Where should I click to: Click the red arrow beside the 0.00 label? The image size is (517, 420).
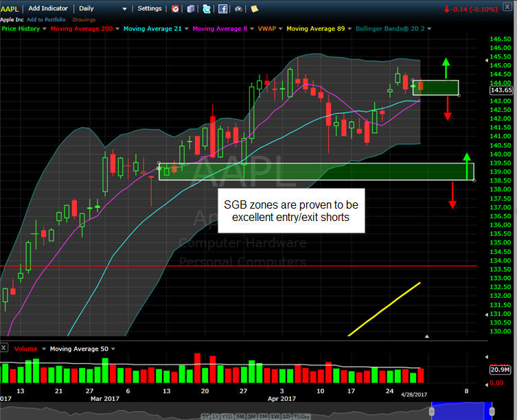point(486,384)
